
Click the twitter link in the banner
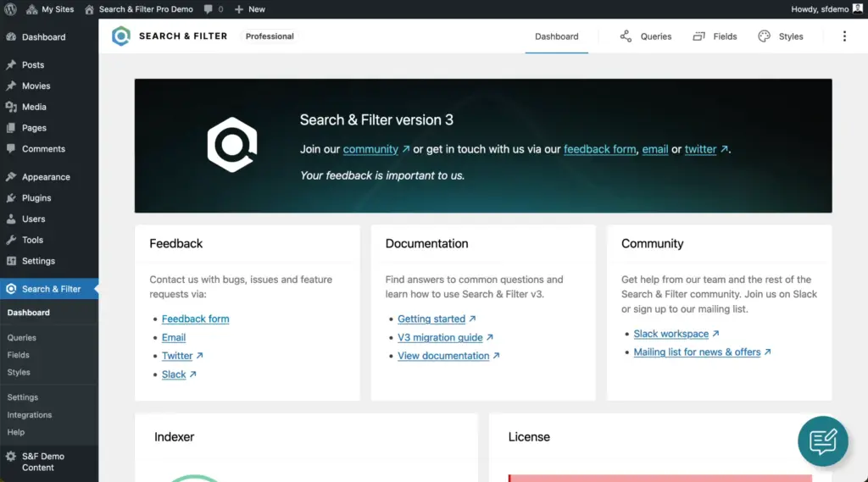(700, 149)
